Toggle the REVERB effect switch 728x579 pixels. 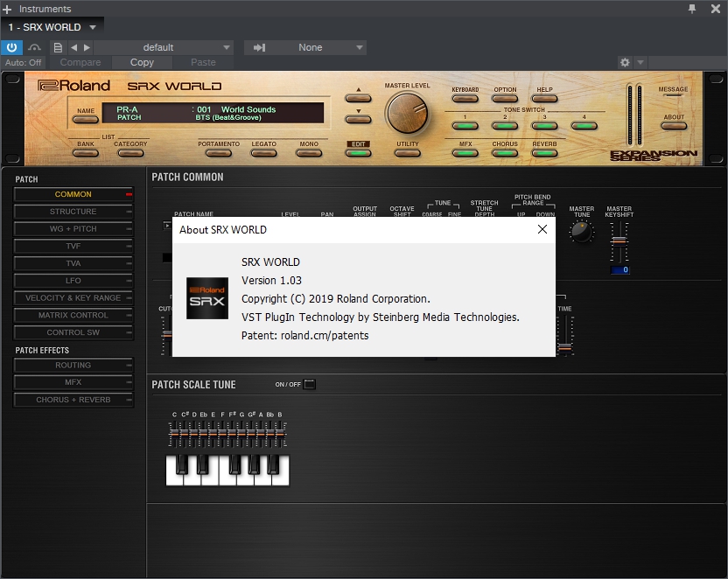pos(544,153)
